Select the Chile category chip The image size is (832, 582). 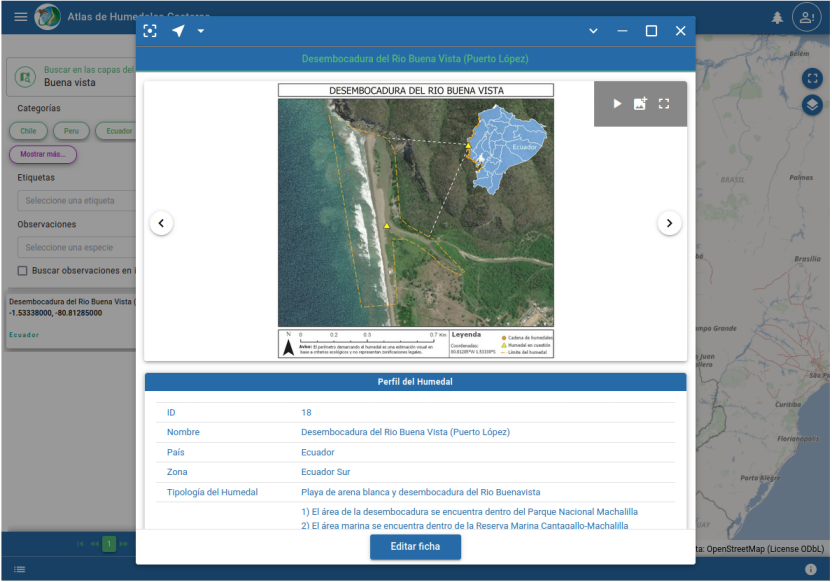[29, 131]
